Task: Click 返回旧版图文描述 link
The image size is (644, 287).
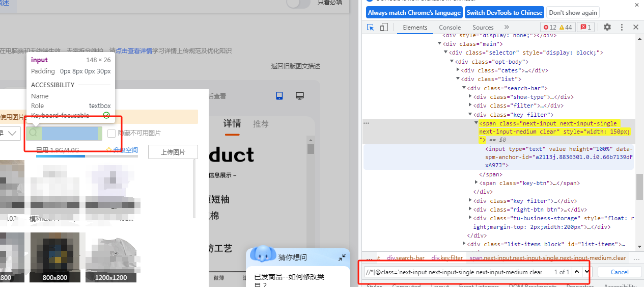Action: pos(296,66)
